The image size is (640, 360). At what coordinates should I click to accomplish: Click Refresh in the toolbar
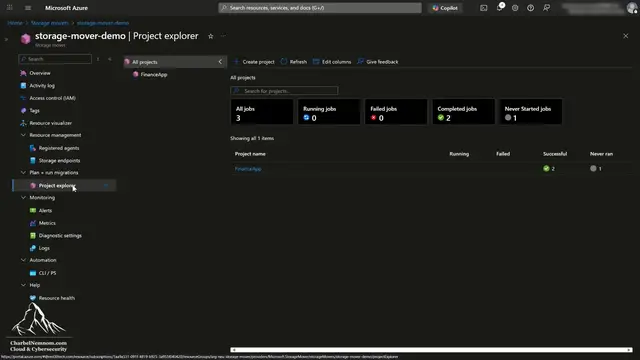(x=294, y=62)
